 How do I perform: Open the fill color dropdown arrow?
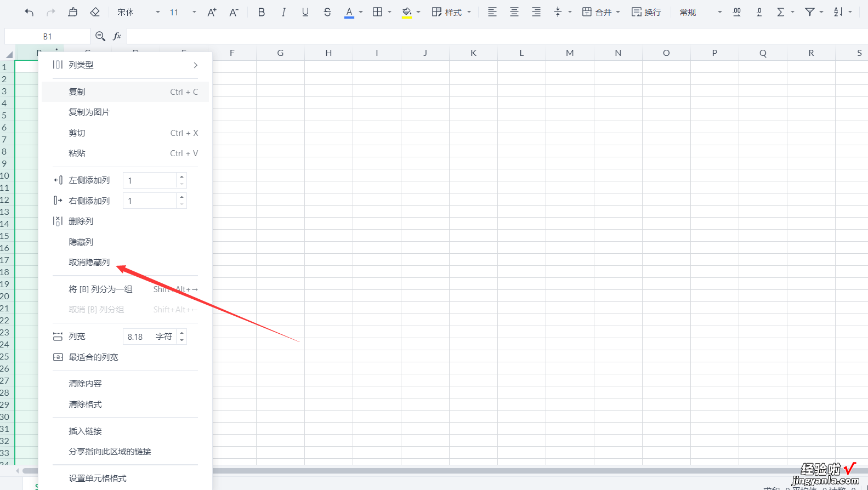point(418,12)
